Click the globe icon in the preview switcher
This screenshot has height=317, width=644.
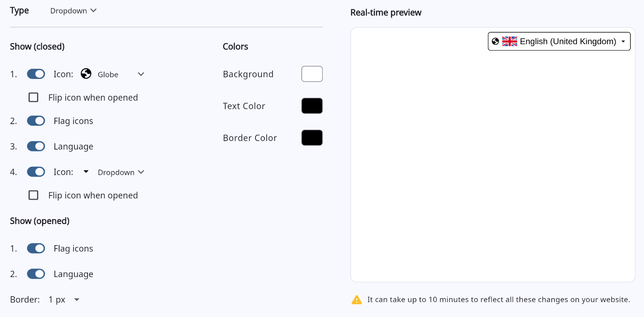[x=495, y=41]
